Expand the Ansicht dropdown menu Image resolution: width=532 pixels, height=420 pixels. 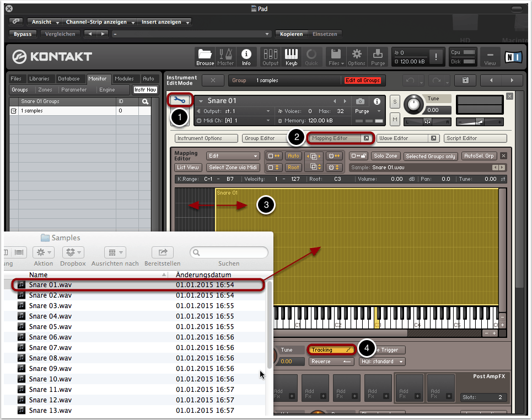click(45, 22)
